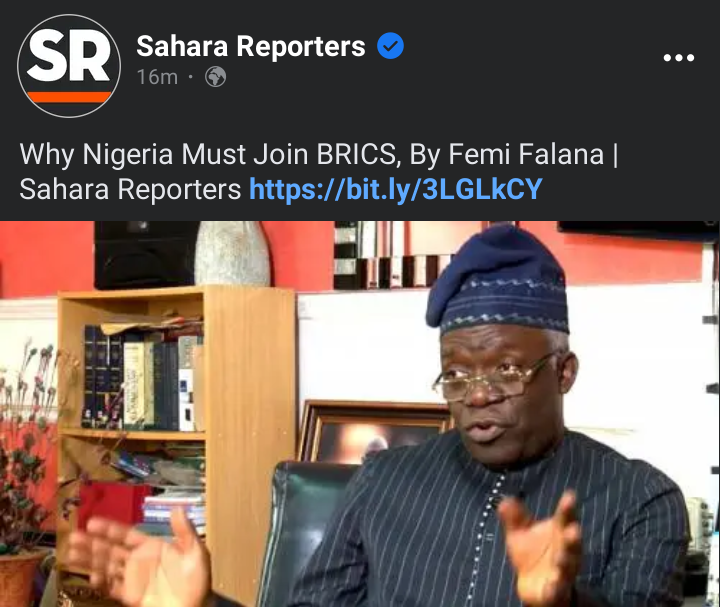The image size is (720, 607).
Task: Click the globe public audience icon
Action: (x=215, y=77)
